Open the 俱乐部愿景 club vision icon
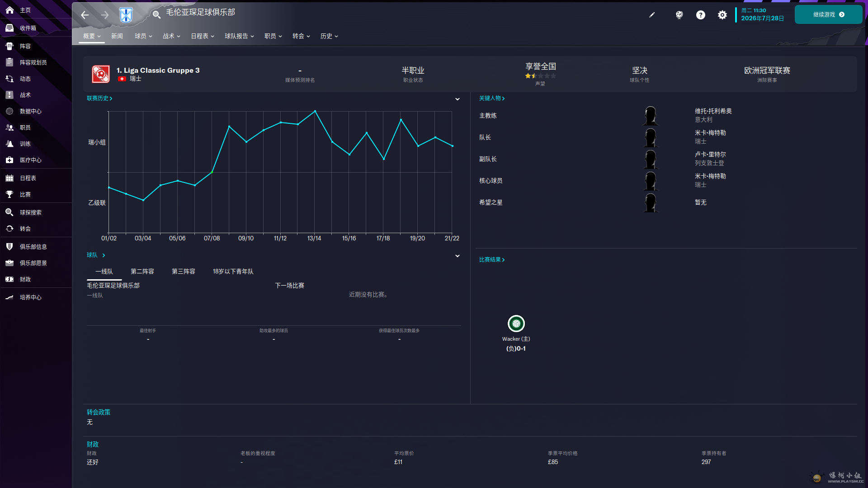The height and width of the screenshot is (488, 868). [9, 263]
